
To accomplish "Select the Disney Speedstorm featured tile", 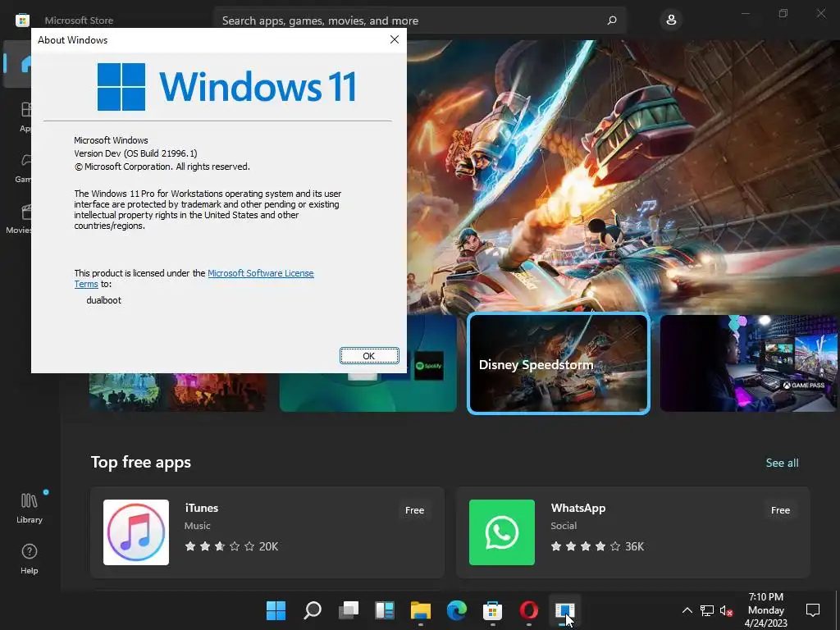I will click(558, 363).
